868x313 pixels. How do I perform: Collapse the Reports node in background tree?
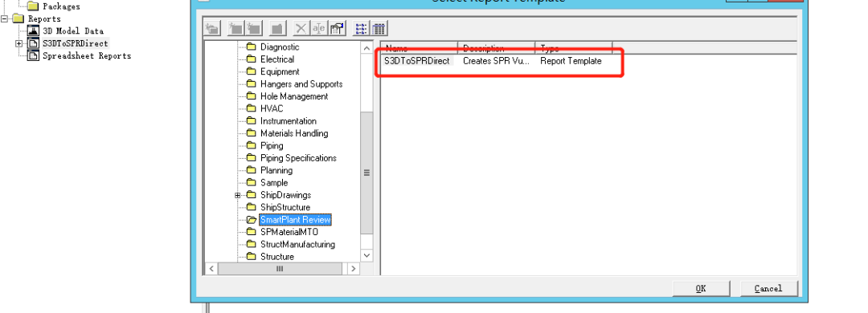coord(4,18)
